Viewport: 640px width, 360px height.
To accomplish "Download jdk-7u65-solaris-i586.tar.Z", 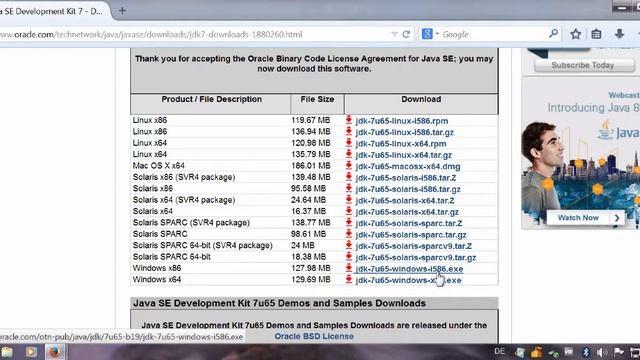I will [406, 178].
